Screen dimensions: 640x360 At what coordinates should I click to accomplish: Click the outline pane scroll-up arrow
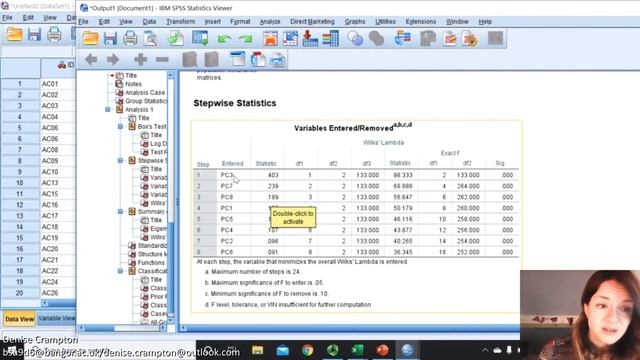pos(171,75)
